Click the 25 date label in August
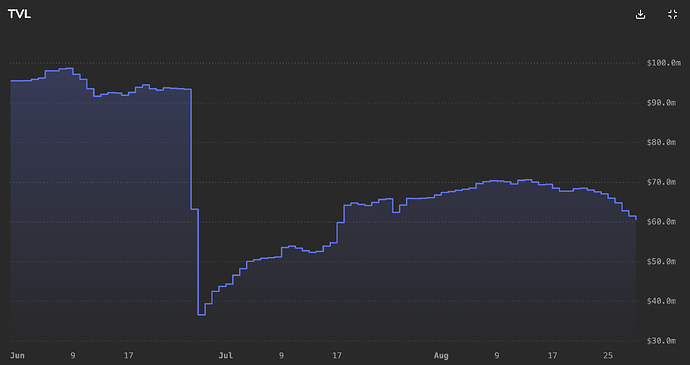 pos(608,355)
